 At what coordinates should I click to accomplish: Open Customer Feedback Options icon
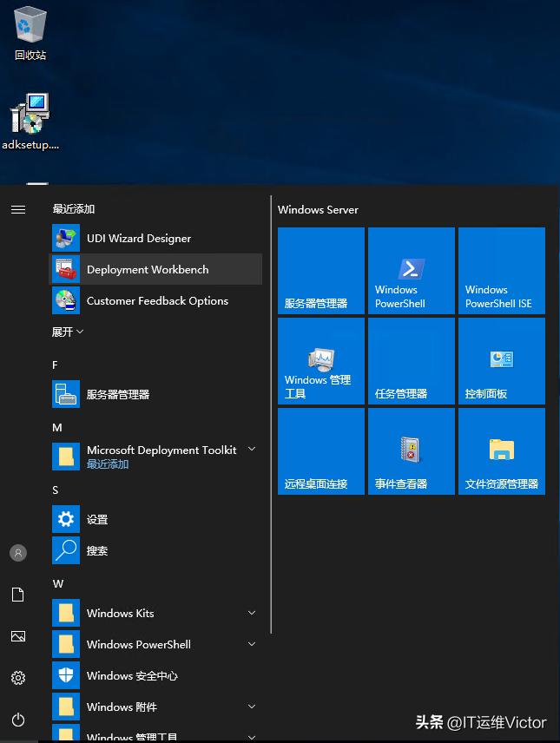click(66, 300)
